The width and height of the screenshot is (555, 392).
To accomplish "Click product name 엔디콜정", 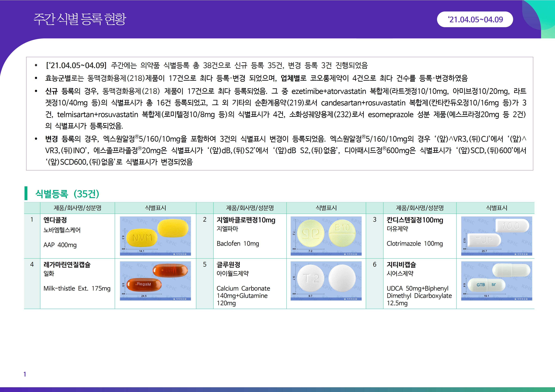I will [x=55, y=220].
